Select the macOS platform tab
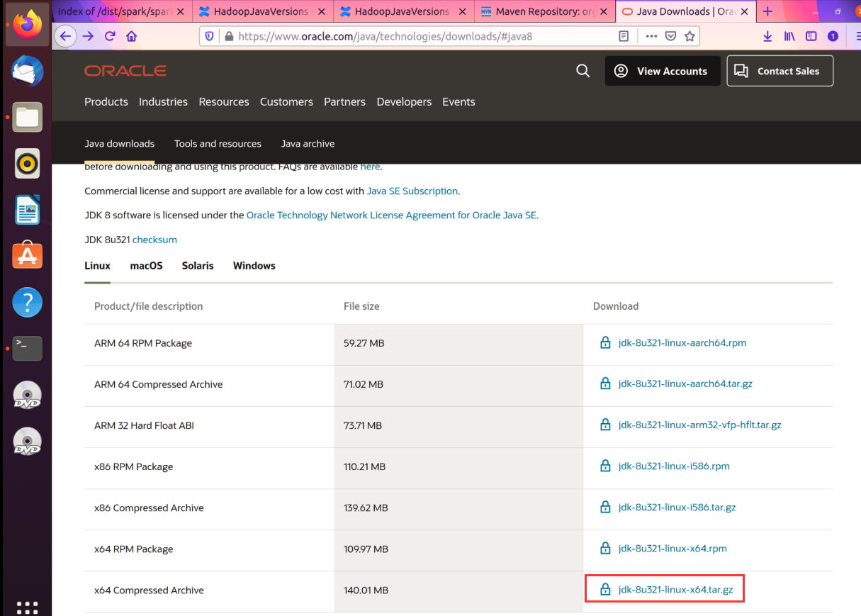861x616 pixels. (146, 266)
